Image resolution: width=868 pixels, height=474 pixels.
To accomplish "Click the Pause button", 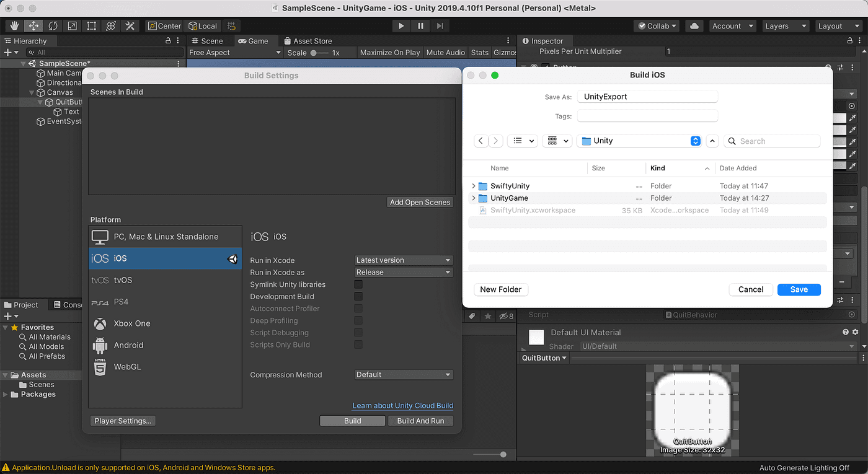I will click(x=420, y=26).
